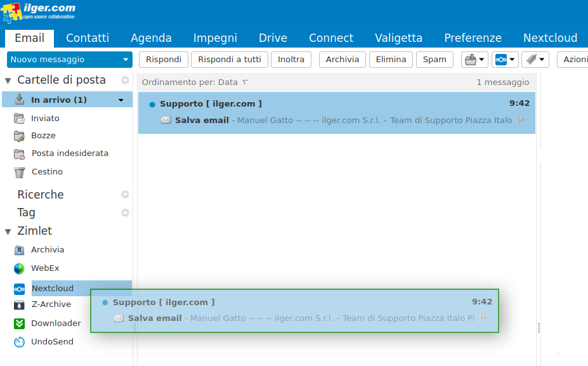Open the In arrivo folder dropdown arrow

coord(121,100)
